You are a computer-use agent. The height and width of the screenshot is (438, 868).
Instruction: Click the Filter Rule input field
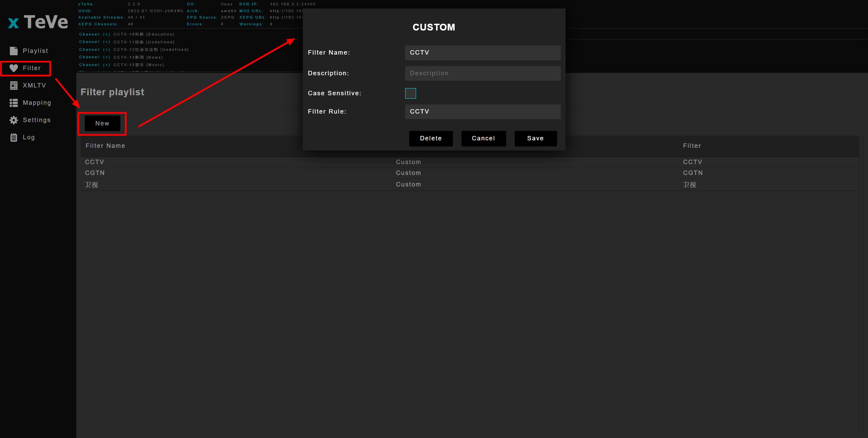pos(482,112)
